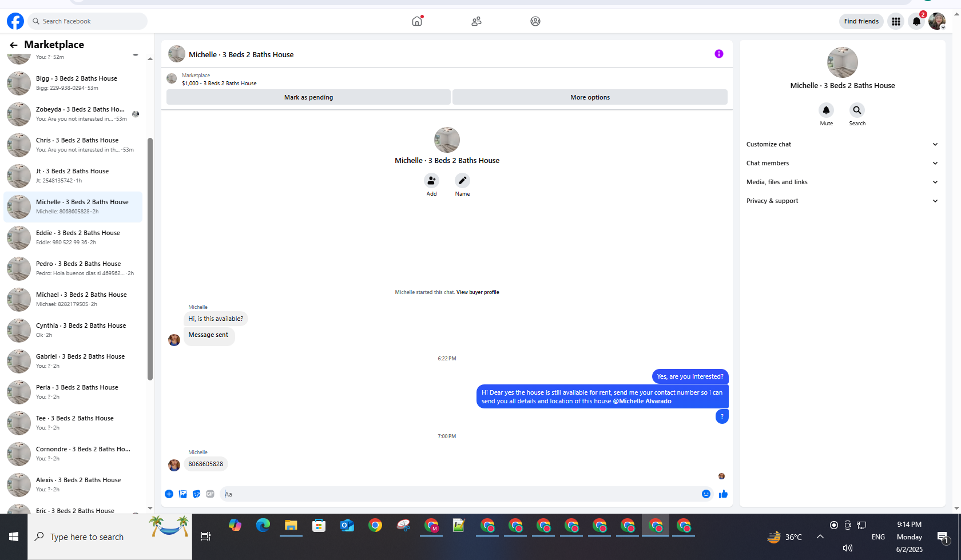Choose a sticker in composer
Screen dimensions: 961x560
pyautogui.click(x=197, y=494)
